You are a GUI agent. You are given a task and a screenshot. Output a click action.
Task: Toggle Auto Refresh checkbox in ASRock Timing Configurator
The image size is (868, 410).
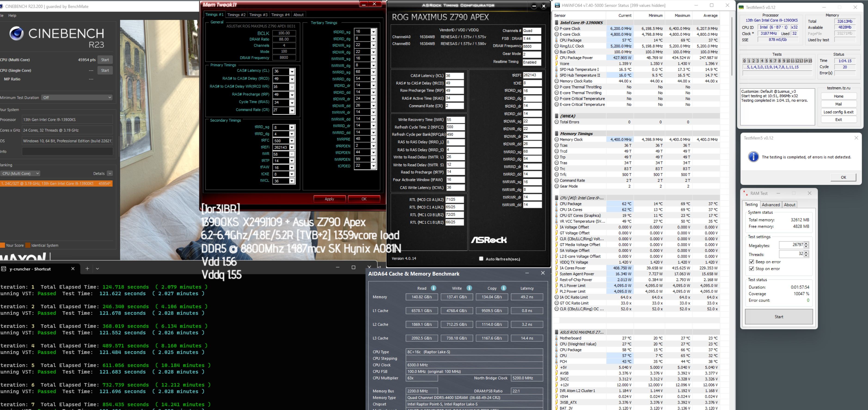pyautogui.click(x=481, y=259)
